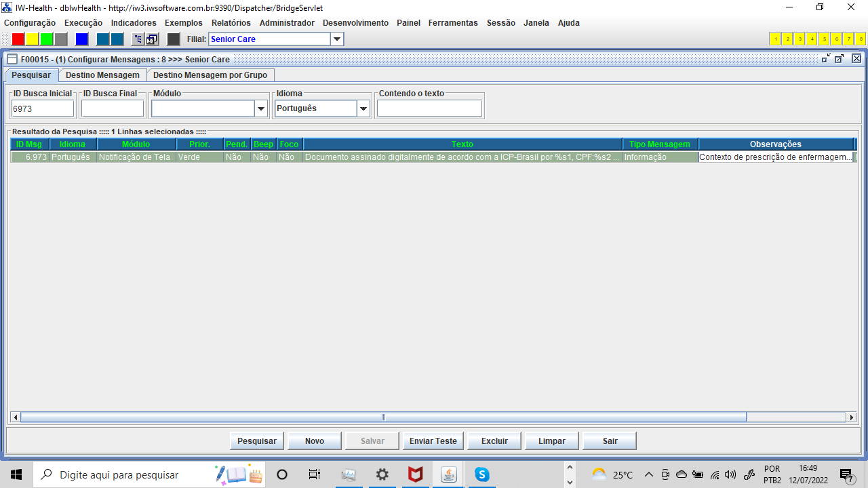Switch to the Destino Mensagem tab

pos(102,75)
